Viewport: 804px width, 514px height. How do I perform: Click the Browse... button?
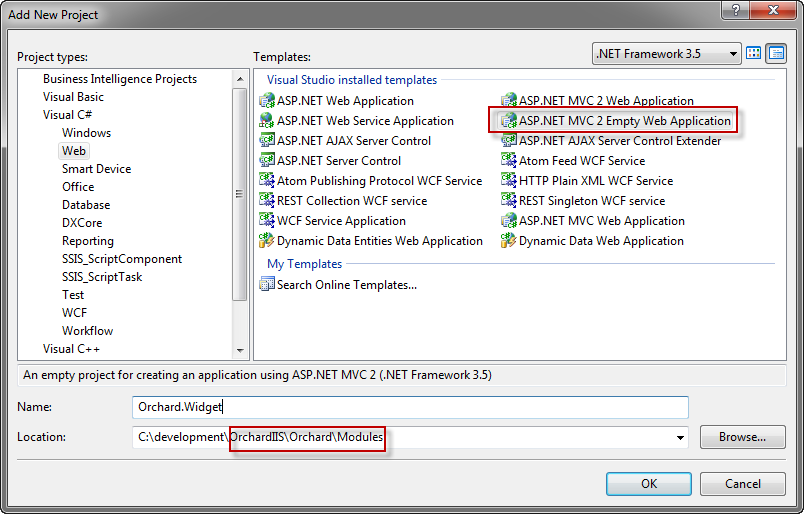pyautogui.click(x=742, y=437)
